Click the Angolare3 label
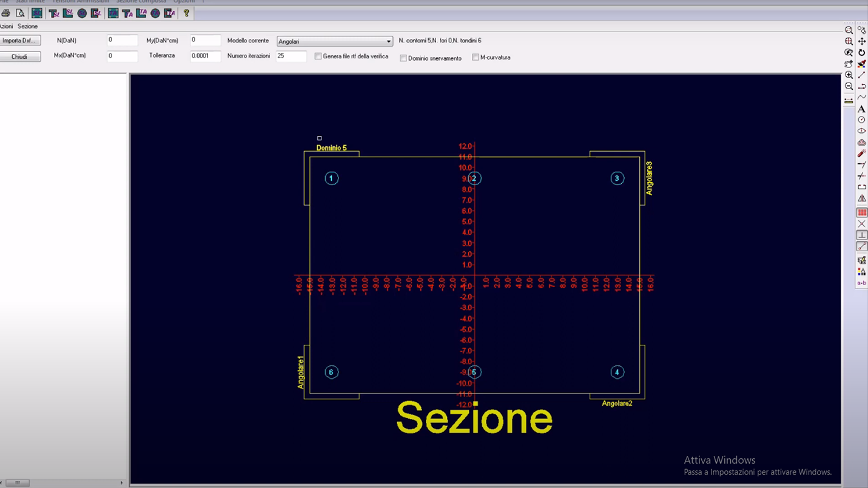This screenshot has width=868, height=488. (x=649, y=178)
